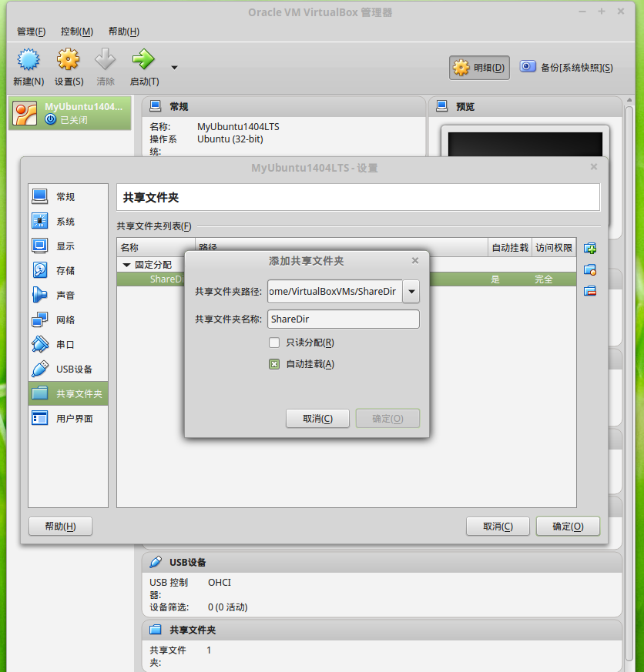Screen dimensions: 644x672
Task: Uncheck the 自动挂载(A) checkbox
Action: [274, 364]
